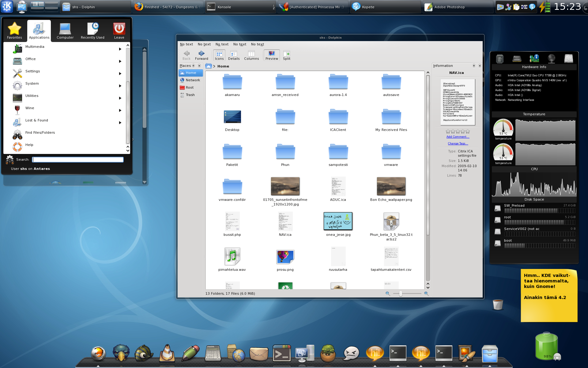Open the Recently Used tab
The image size is (588, 368).
coord(92,31)
